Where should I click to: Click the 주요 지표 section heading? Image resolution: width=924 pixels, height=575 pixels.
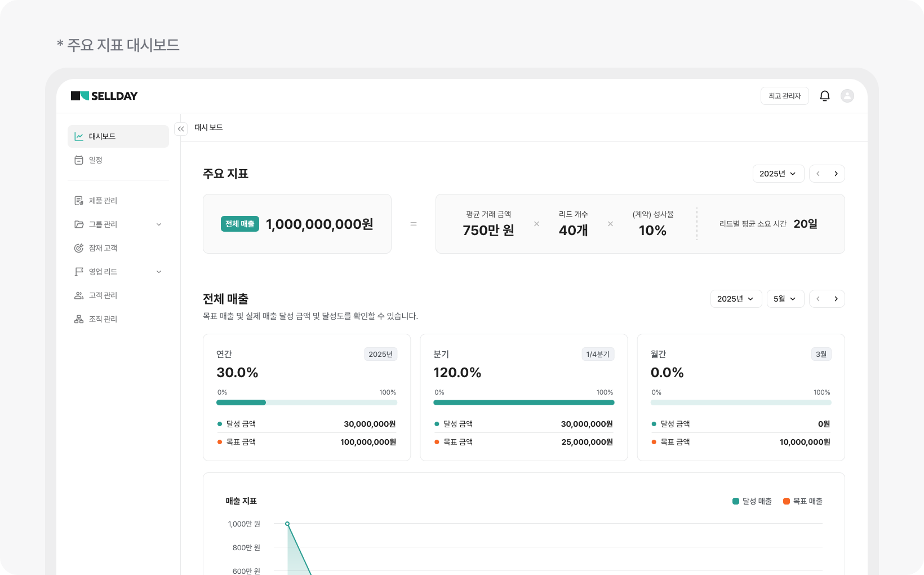[x=225, y=174]
